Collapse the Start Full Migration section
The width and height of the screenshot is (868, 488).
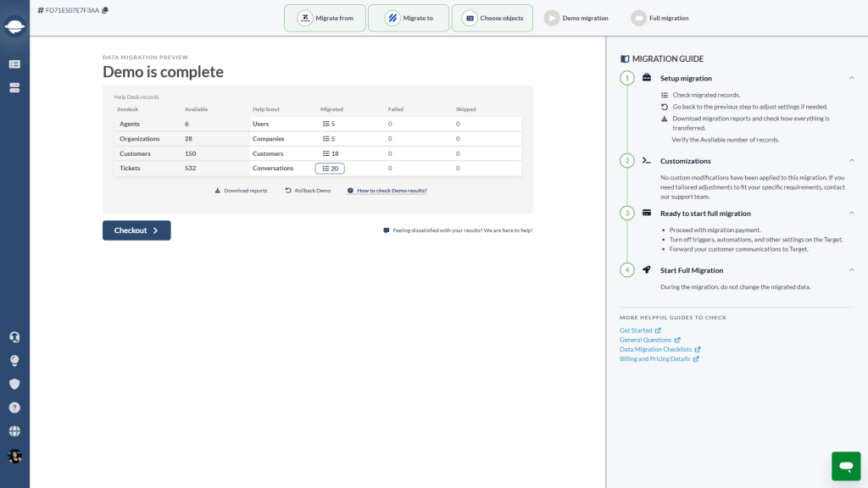[851, 270]
